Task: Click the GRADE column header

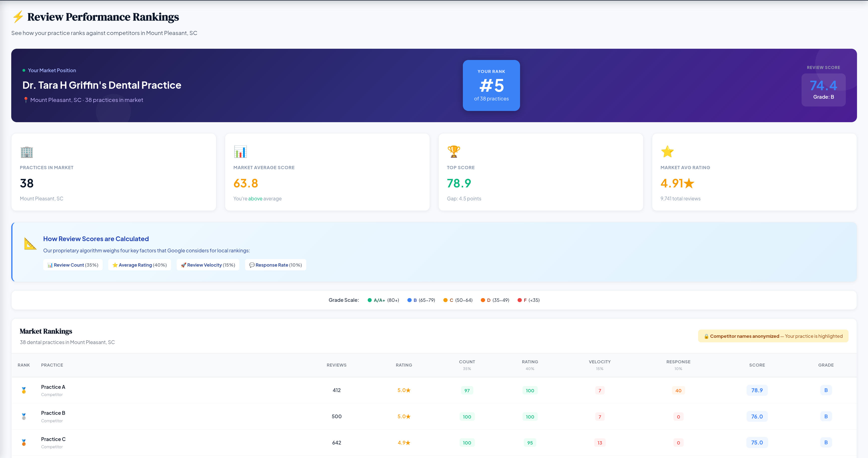Action: pyautogui.click(x=826, y=365)
